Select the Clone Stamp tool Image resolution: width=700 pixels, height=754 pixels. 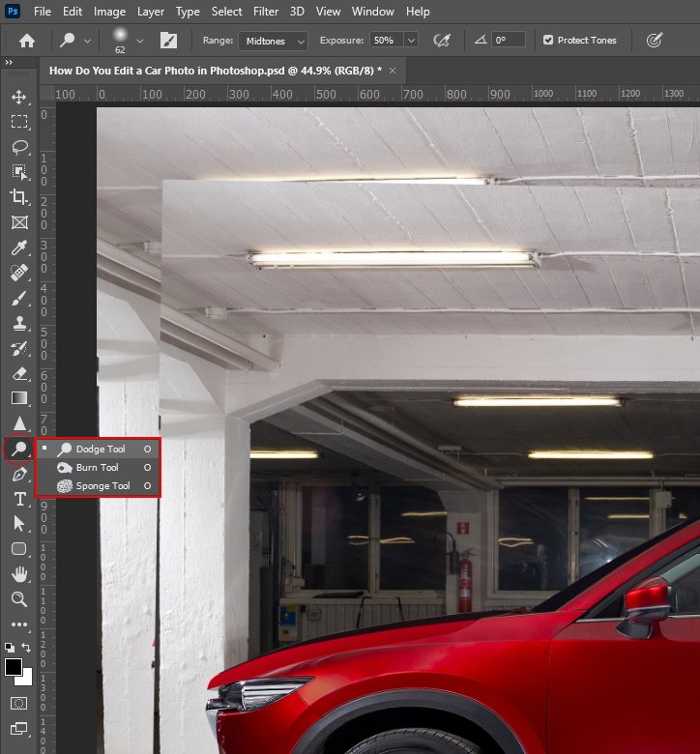point(19,323)
